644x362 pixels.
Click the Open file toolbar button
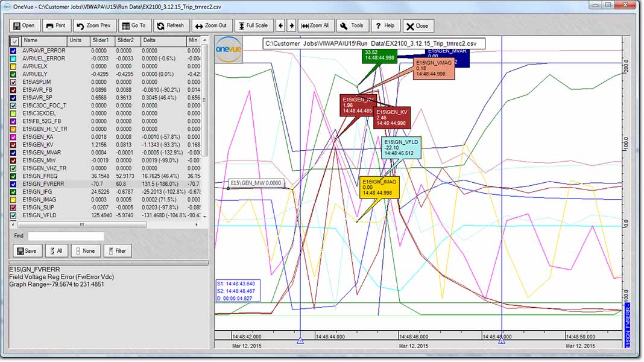pyautogui.click(x=24, y=26)
